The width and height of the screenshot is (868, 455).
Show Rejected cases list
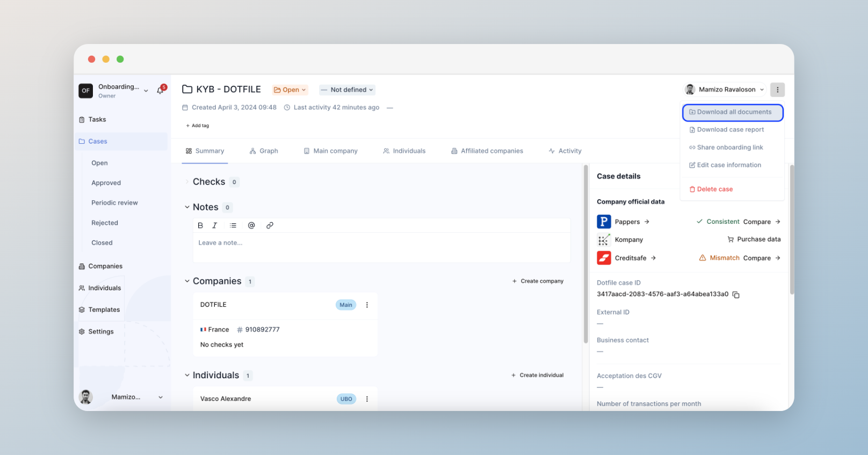(x=105, y=223)
